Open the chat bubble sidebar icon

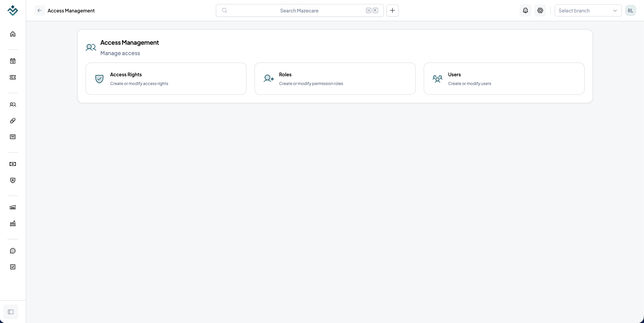click(x=13, y=251)
